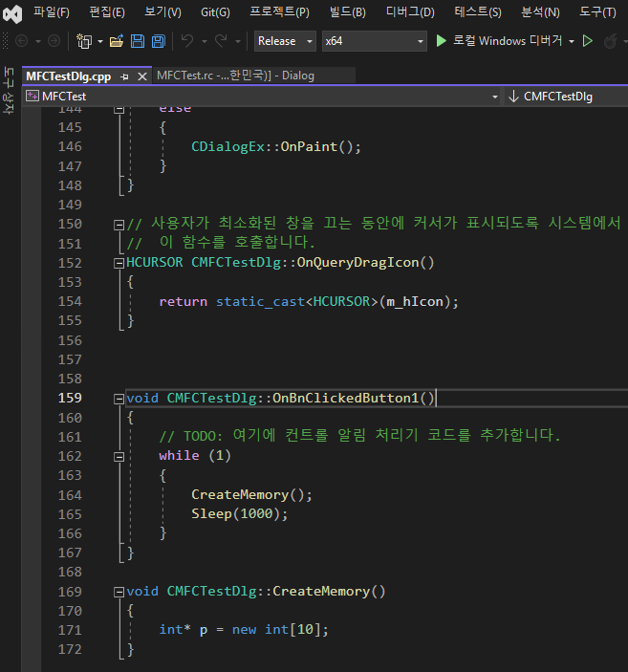Open the 파일(F) menu
The width and height of the screenshot is (628, 672).
[52, 12]
